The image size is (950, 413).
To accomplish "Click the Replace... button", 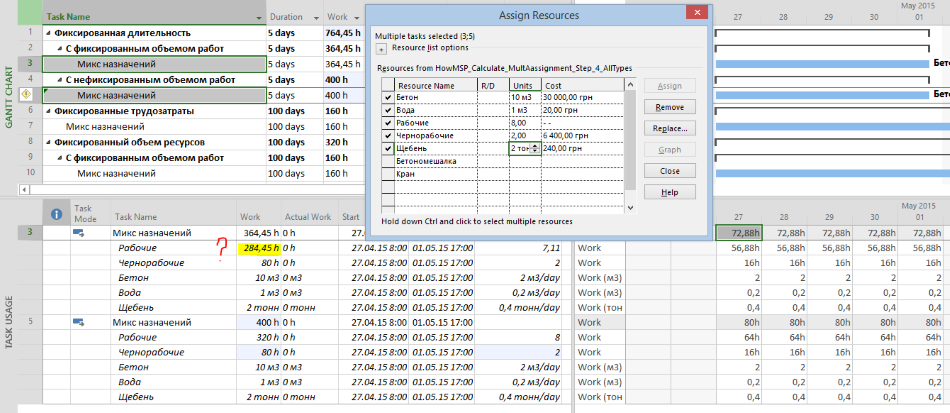I will 669,128.
